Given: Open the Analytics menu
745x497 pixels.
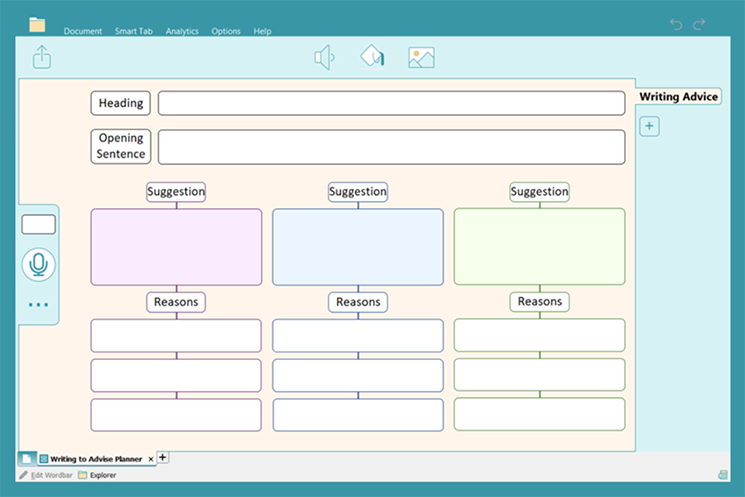Looking at the screenshot, I should coord(182,31).
